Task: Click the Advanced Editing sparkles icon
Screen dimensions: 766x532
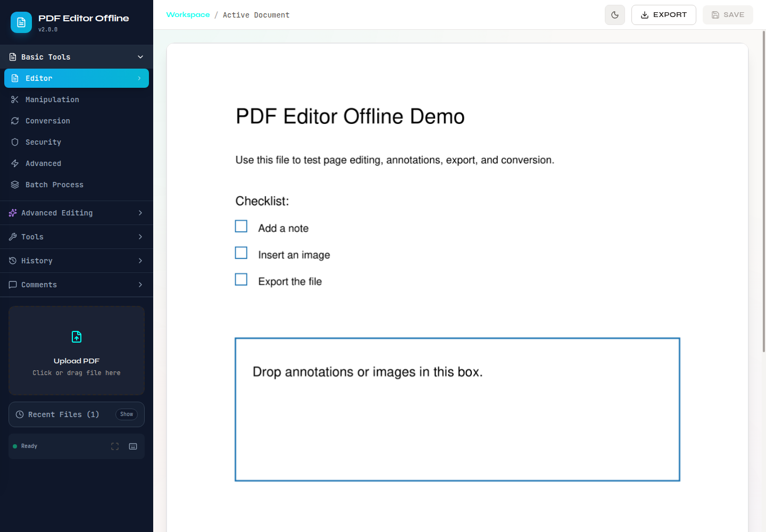Action: (x=13, y=213)
